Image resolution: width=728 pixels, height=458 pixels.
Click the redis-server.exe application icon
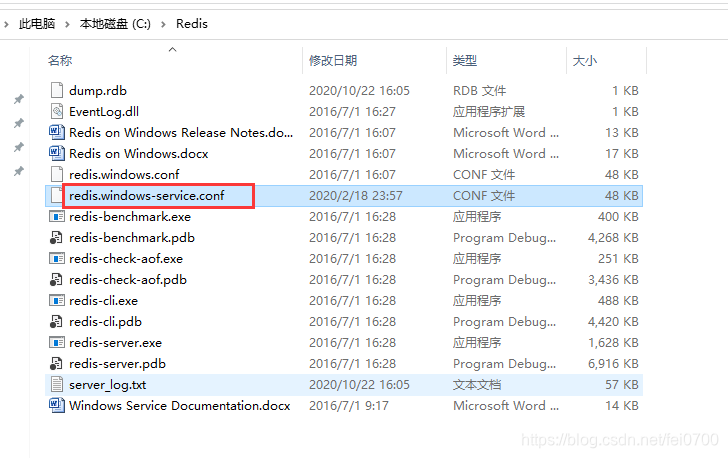(x=57, y=342)
